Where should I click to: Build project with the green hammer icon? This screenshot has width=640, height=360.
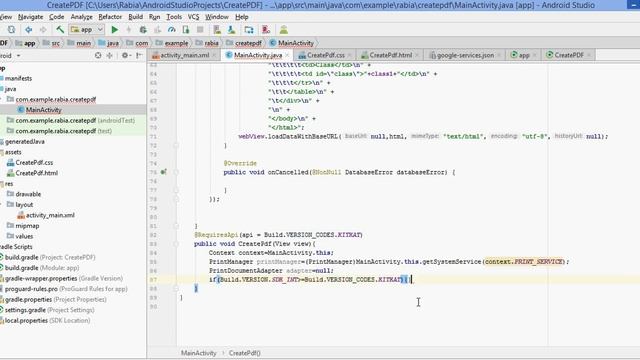tap(60, 30)
